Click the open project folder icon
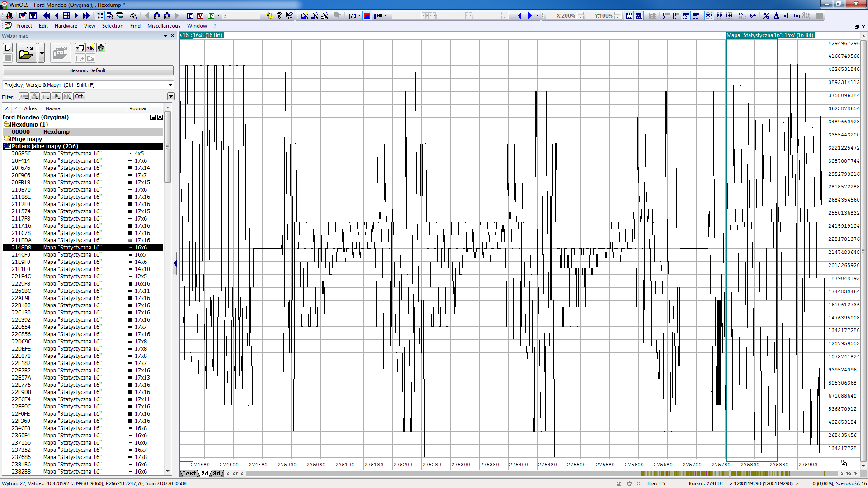The image size is (868, 488). point(26,53)
